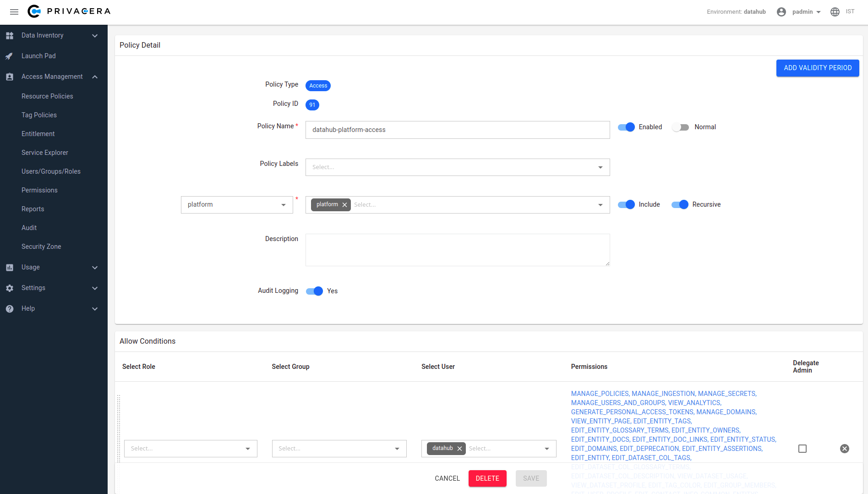
Task: Open the hamburger navigation menu
Action: [14, 12]
